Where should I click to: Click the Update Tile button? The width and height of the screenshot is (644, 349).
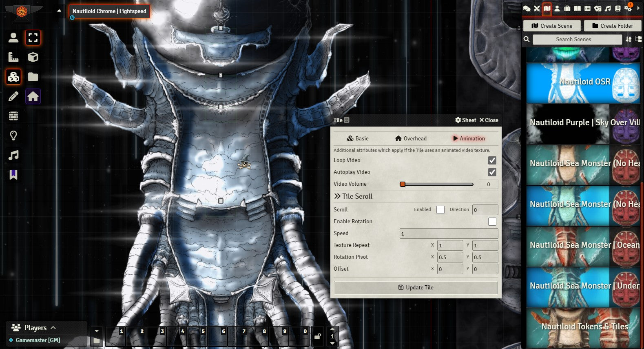tap(416, 287)
